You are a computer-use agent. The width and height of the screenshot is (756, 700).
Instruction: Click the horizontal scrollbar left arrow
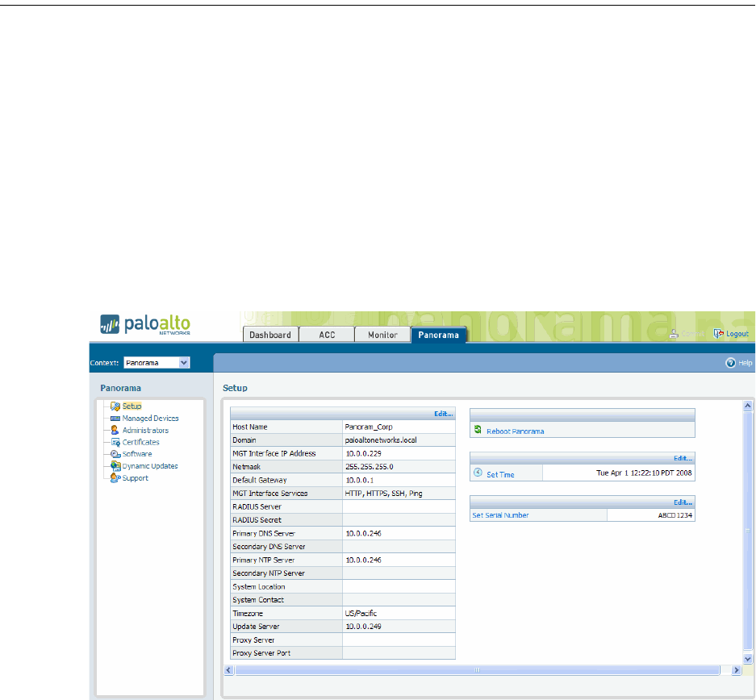point(229,670)
